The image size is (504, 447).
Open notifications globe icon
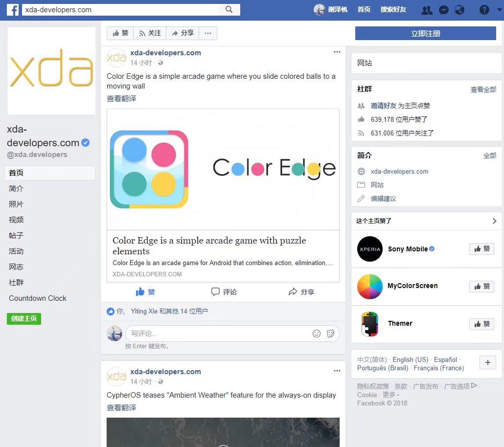(459, 10)
